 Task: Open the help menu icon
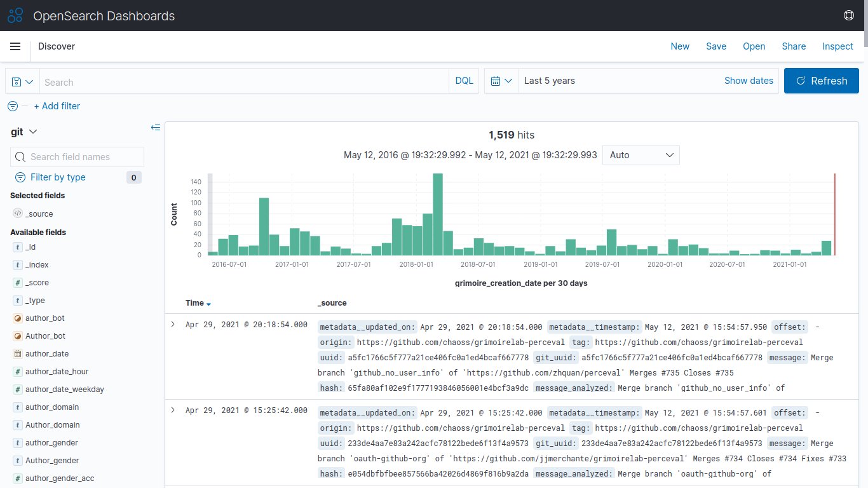pos(848,16)
